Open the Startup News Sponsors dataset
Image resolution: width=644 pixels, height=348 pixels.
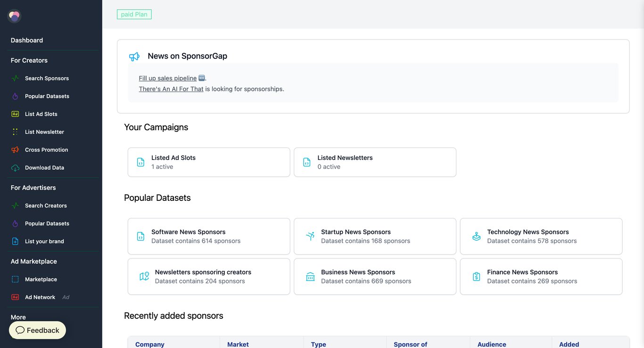375,236
